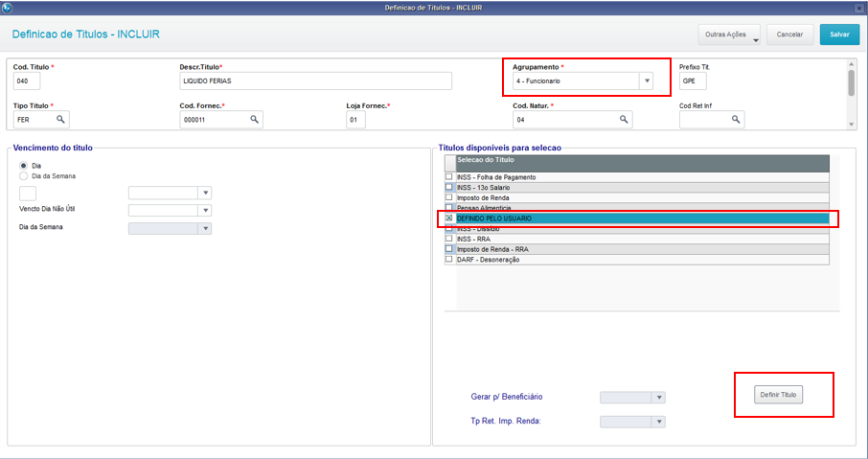The height and width of the screenshot is (459, 868).
Task: Select the Dia da Semana radio option
Action: (x=23, y=176)
